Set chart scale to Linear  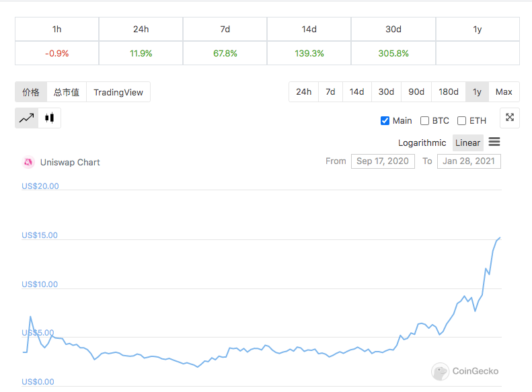coord(468,143)
